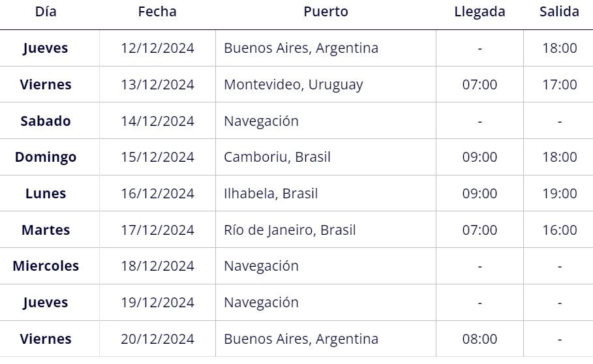Click the Lunes day cell
Image resolution: width=593 pixels, height=364 pixels.
46,194
